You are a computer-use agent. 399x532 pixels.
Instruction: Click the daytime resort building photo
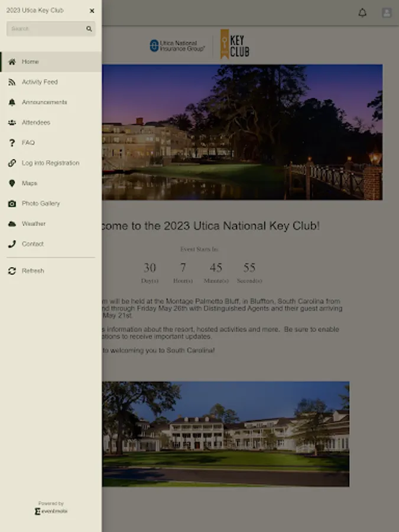226,434
